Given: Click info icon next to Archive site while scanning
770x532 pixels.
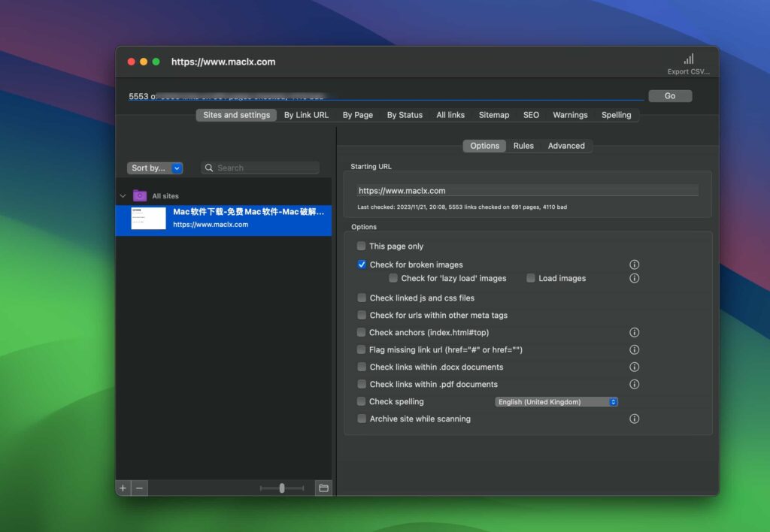Looking at the screenshot, I should 634,419.
